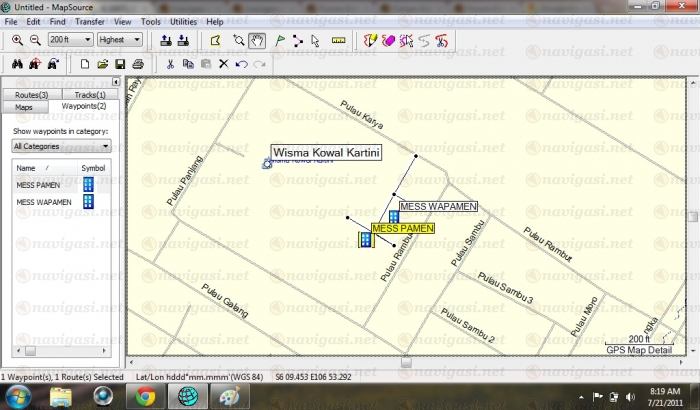The width and height of the screenshot is (700, 410).
Task: Switch to the Routes(3) tab
Action: point(31,94)
